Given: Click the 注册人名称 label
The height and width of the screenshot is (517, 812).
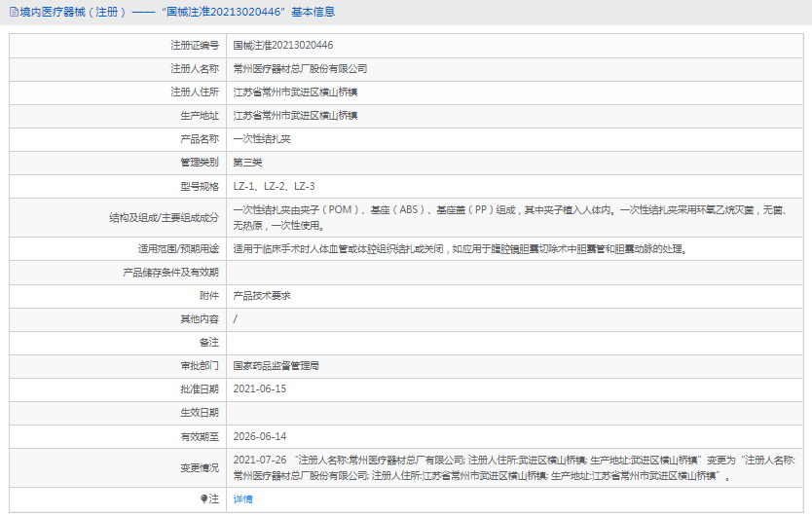Looking at the screenshot, I should [195, 69].
